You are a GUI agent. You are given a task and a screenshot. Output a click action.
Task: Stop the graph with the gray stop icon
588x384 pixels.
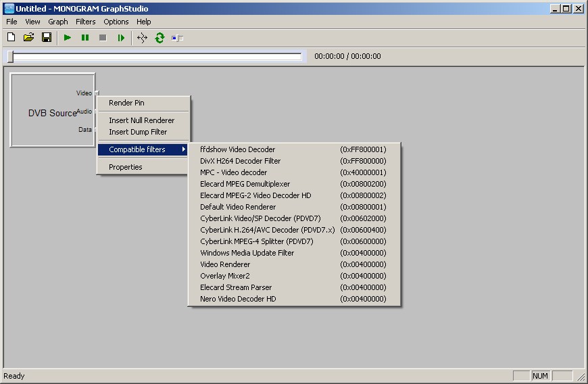[x=103, y=37]
